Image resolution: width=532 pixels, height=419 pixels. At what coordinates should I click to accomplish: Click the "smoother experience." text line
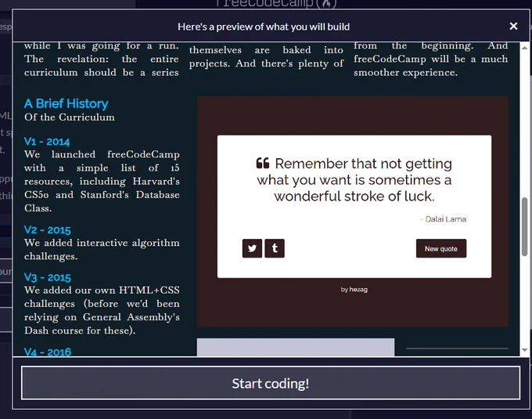pyautogui.click(x=405, y=72)
